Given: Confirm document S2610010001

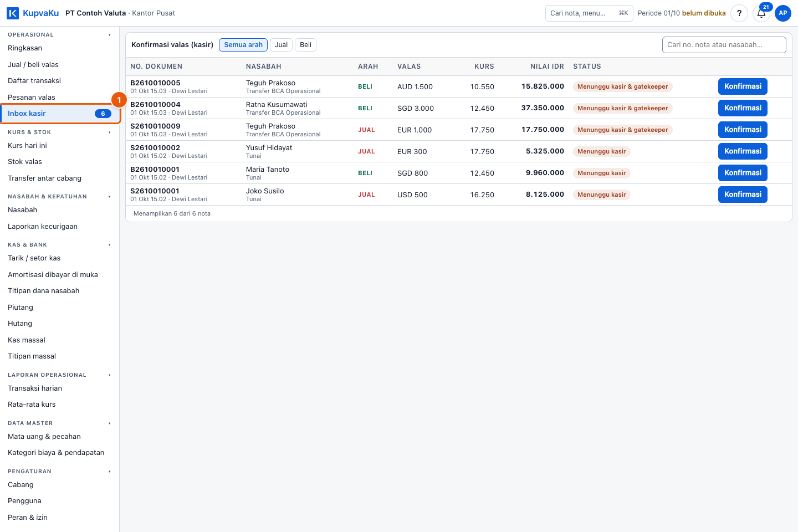Looking at the screenshot, I should click(x=743, y=195).
